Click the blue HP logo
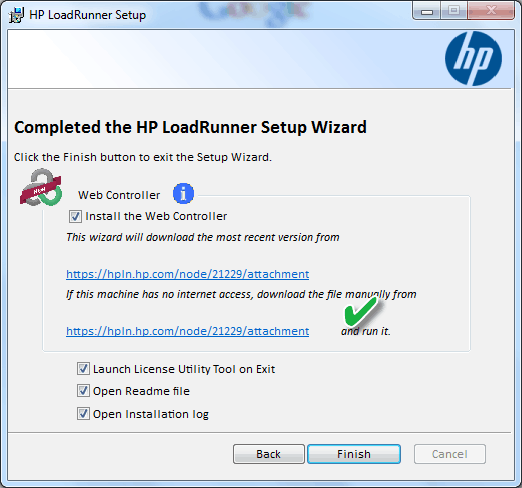This screenshot has height=488, width=522. click(x=473, y=59)
